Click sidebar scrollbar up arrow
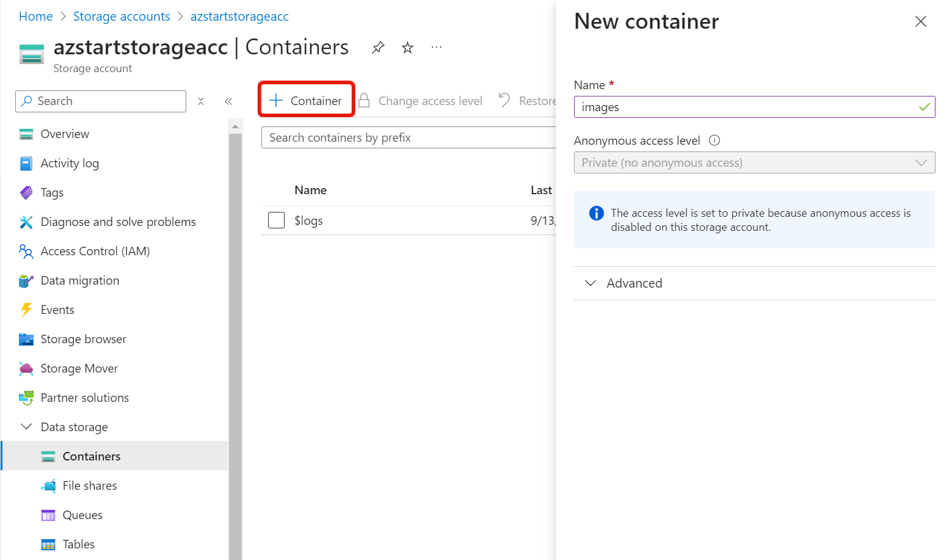 235,126
